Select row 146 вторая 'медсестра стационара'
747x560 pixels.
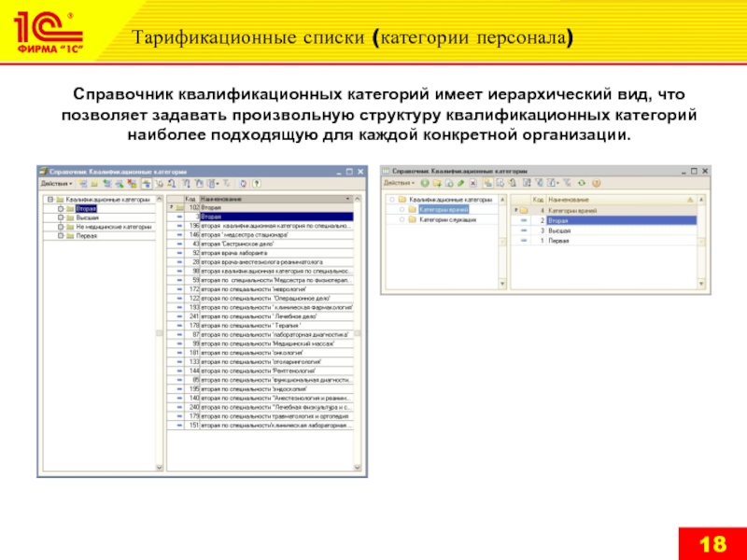[261, 235]
